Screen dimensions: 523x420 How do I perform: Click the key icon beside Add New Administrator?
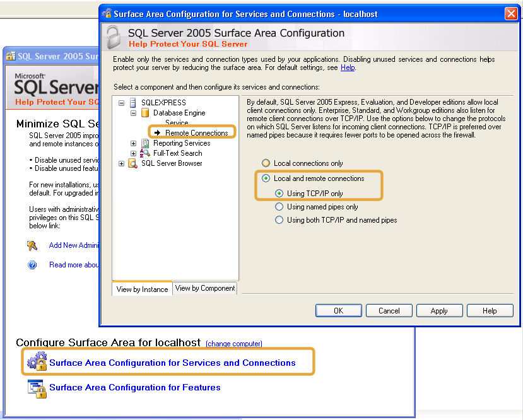coord(31,246)
